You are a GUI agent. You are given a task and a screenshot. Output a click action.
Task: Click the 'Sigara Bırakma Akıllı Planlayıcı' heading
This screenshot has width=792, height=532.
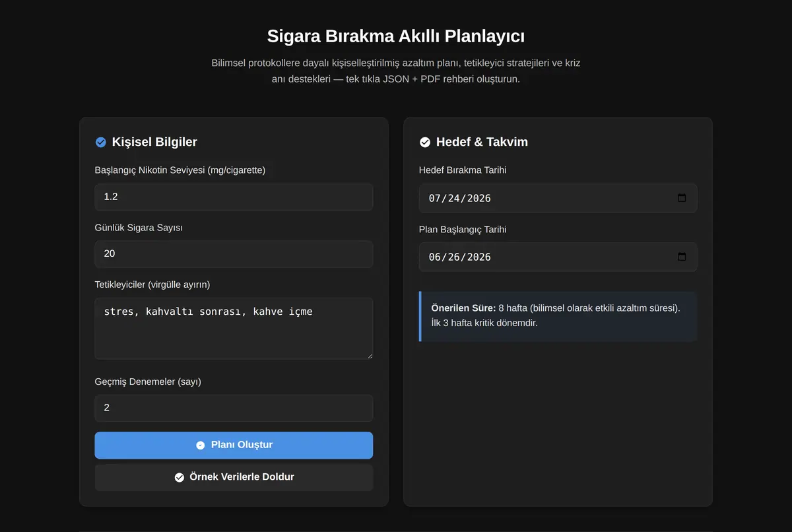[396, 36]
